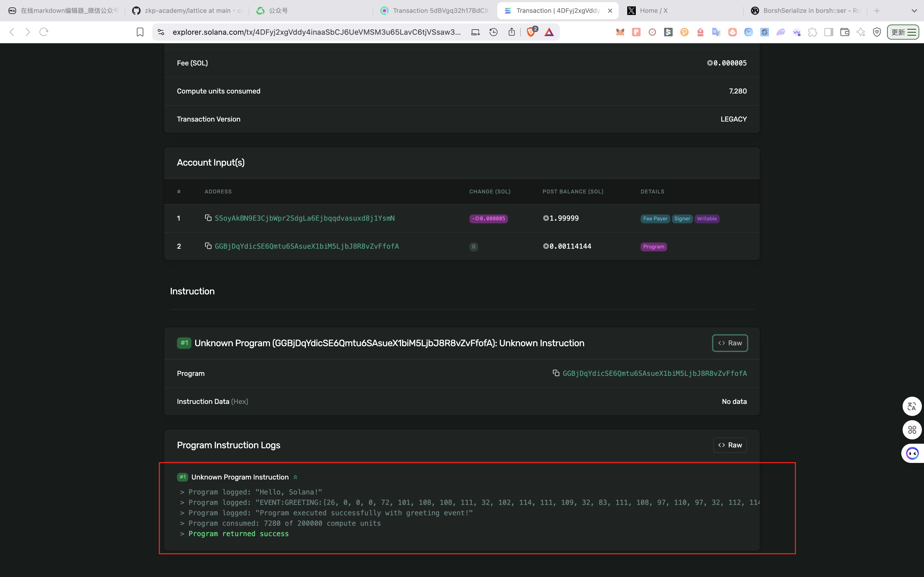Bookmark this page using the bookmark icon

(140, 32)
